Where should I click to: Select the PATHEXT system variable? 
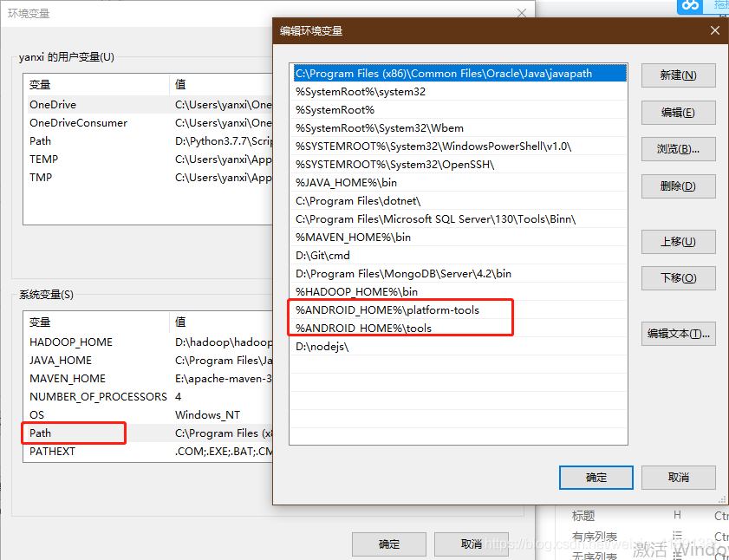pos(148,451)
